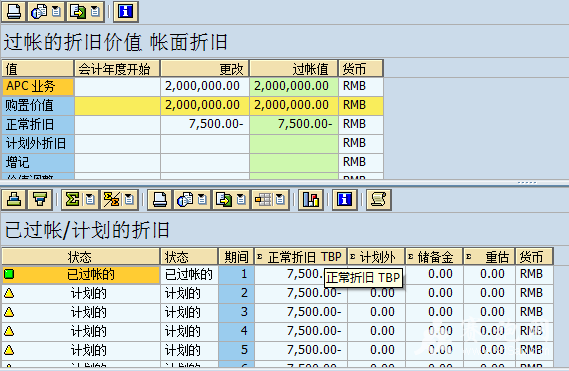Click the information icon in upper toolbar
The width and height of the screenshot is (569, 371).
click(x=126, y=11)
